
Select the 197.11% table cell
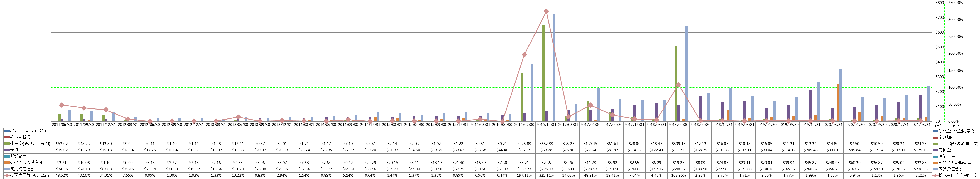pyautogui.click(x=524, y=175)
